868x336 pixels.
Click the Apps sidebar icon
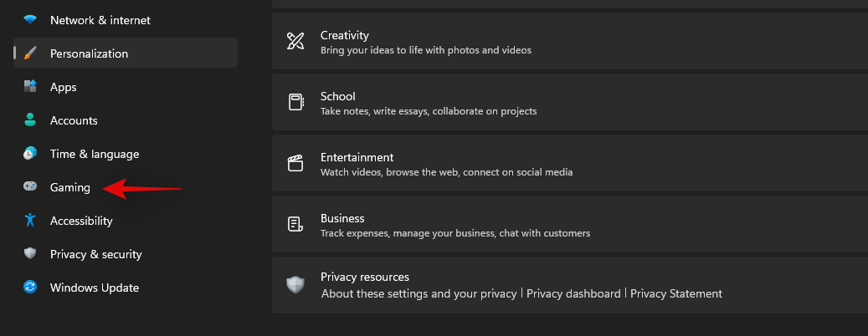click(30, 87)
